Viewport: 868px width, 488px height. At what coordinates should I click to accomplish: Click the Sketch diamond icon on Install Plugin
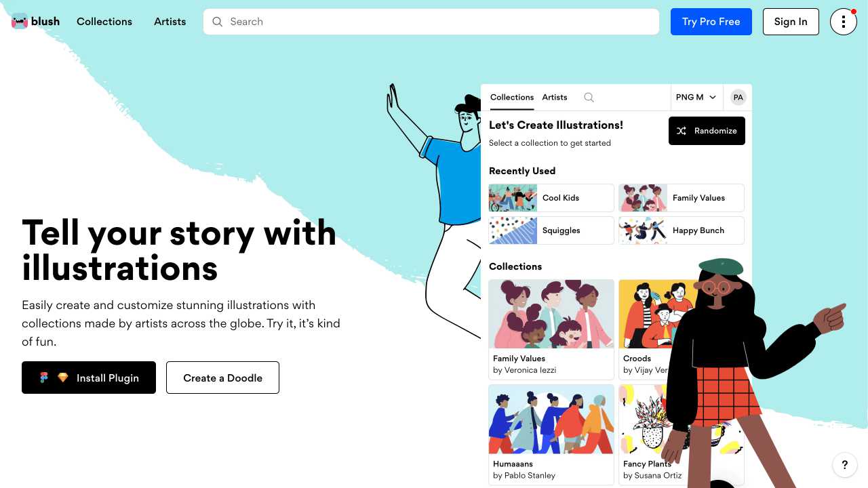click(x=63, y=378)
